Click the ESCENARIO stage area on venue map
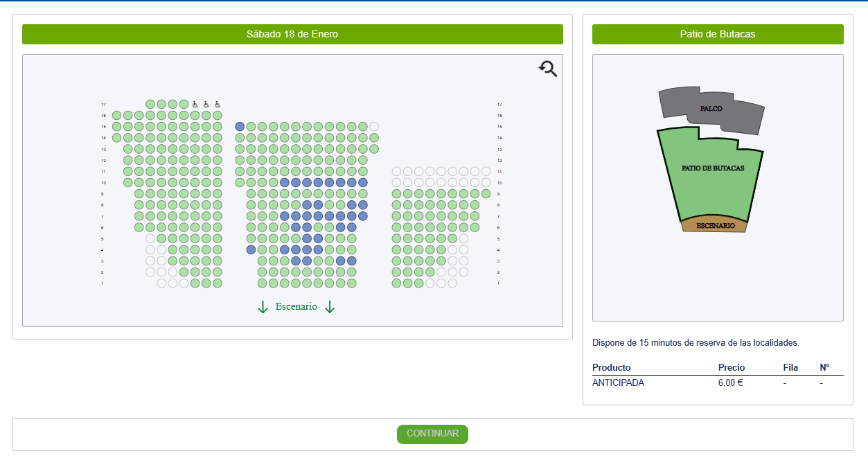 [x=715, y=225]
